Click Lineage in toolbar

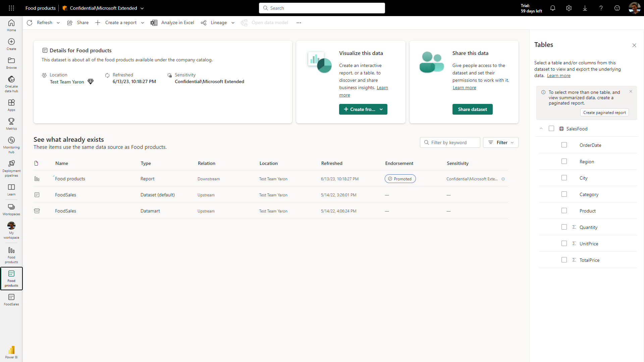click(214, 22)
